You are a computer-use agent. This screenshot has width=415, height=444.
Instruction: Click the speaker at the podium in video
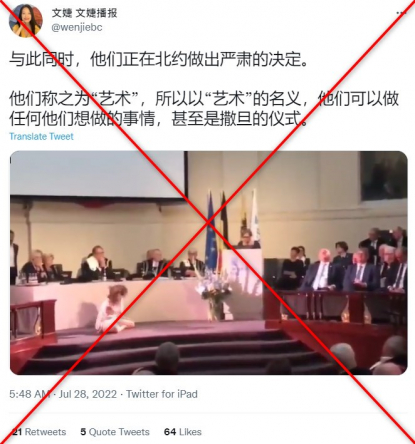[x=248, y=238]
